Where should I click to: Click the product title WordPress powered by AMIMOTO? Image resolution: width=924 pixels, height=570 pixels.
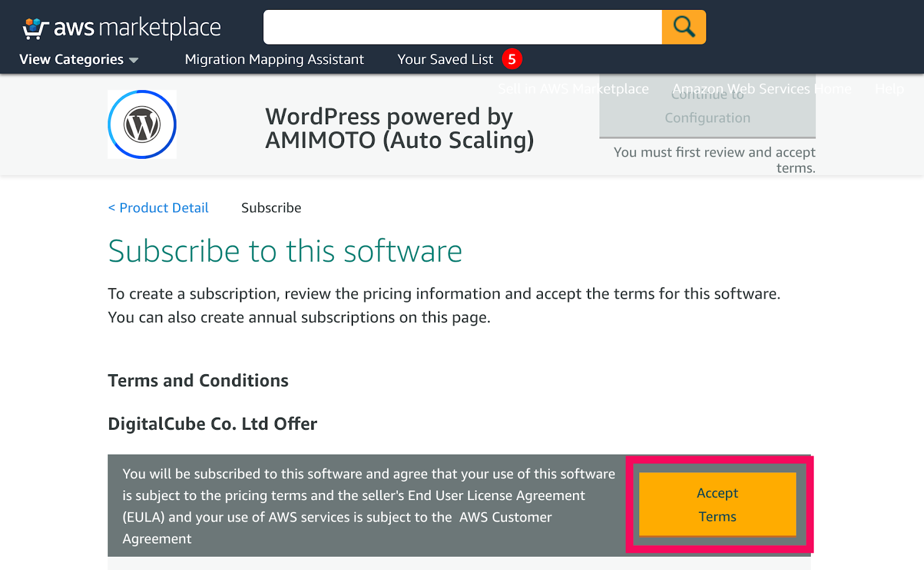tap(400, 128)
